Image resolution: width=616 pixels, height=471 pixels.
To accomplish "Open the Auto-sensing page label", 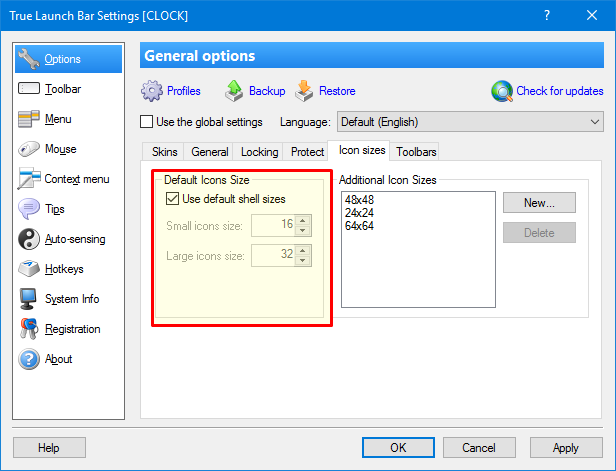I will pos(75,239).
